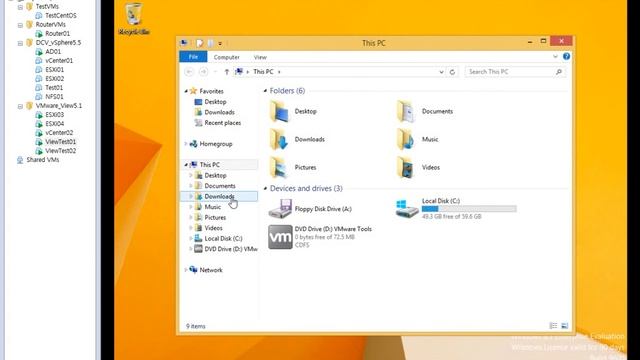
Task: Select the Floppy Disk Drive (A:) icon
Action: (280, 209)
